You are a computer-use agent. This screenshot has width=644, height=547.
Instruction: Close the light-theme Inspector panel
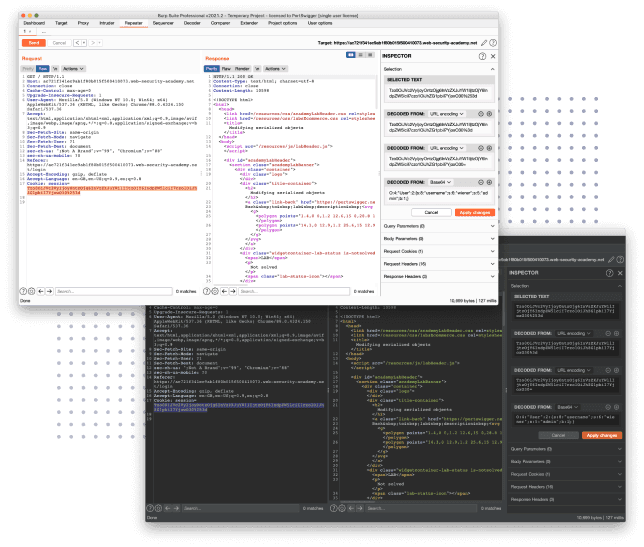coord(492,56)
